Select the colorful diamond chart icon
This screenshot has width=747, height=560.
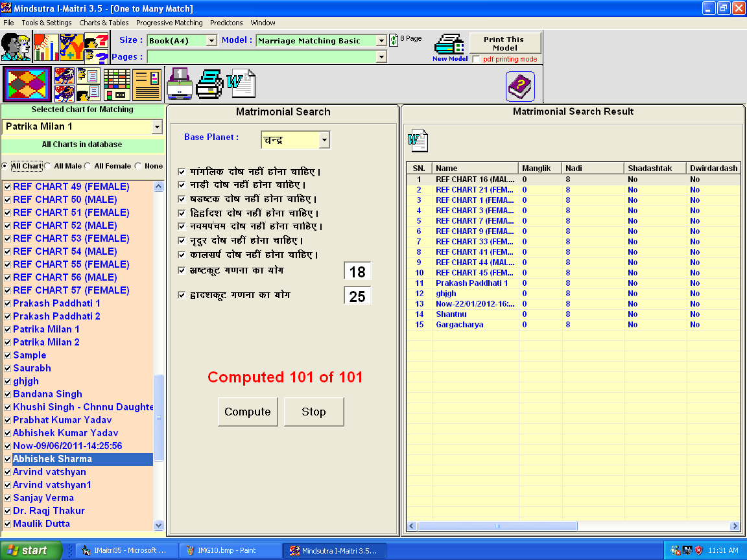(x=27, y=84)
